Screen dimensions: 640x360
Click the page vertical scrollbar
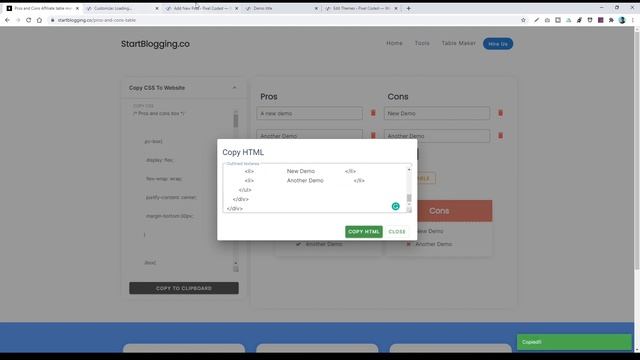point(637,151)
